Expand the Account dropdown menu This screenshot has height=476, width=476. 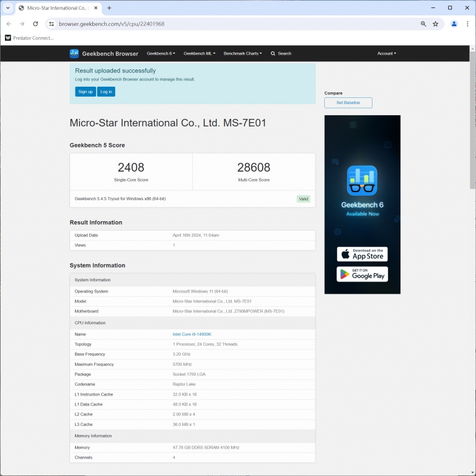pyautogui.click(x=387, y=53)
